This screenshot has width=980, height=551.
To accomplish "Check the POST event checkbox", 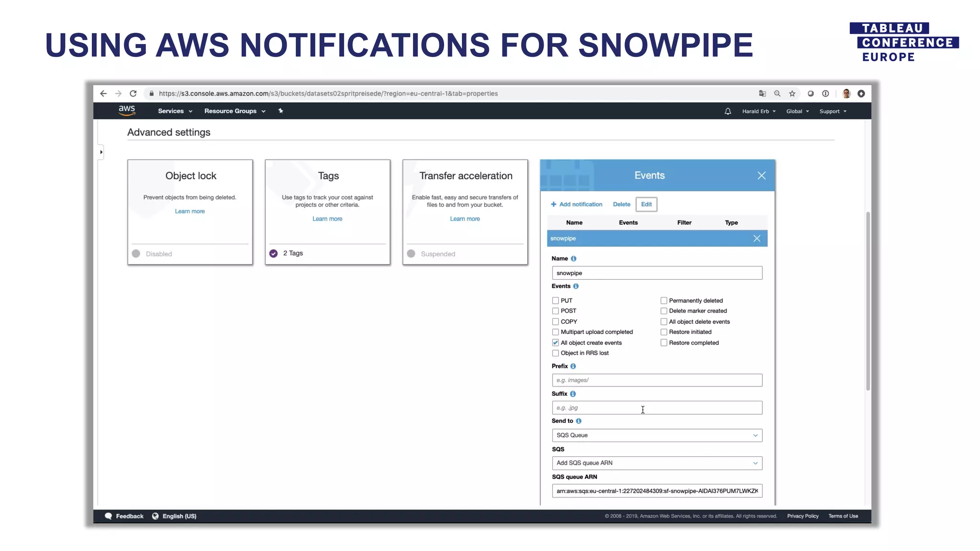I will 556,311.
